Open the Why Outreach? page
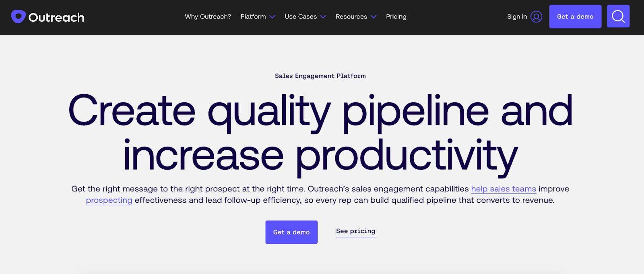Screen dimensions: 644x274 click(208, 17)
